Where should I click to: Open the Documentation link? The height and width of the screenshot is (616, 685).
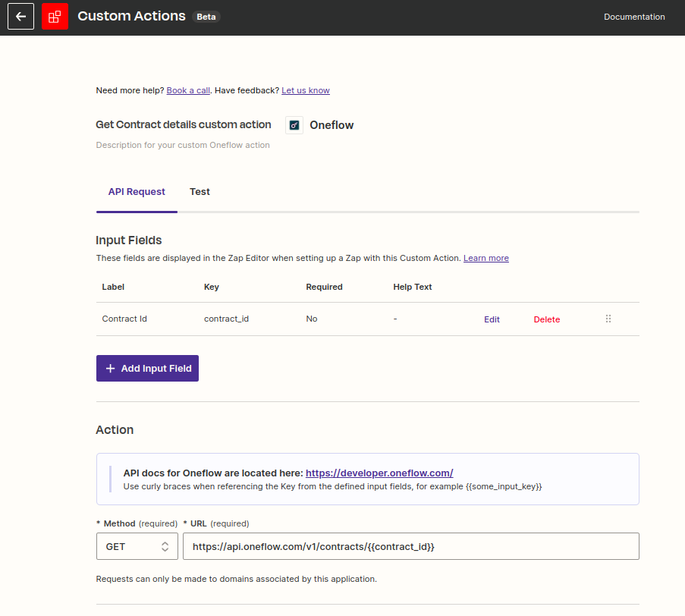tap(634, 16)
